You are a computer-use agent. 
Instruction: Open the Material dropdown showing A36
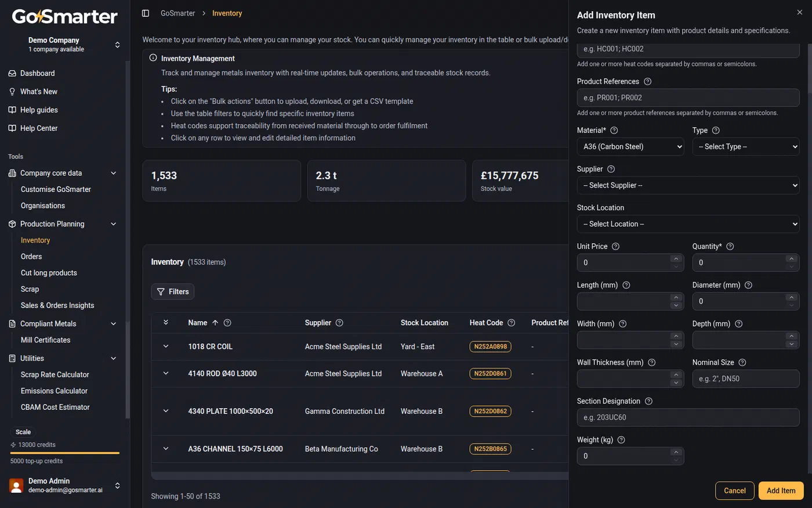pos(630,147)
